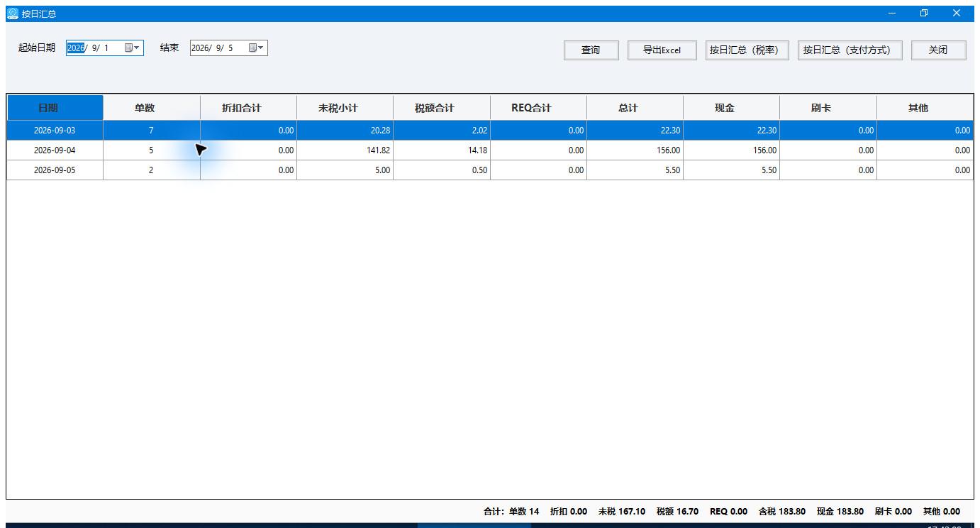This screenshot has width=980, height=528.
Task: Click the 2.02 tax amount cell
Action: pos(442,131)
